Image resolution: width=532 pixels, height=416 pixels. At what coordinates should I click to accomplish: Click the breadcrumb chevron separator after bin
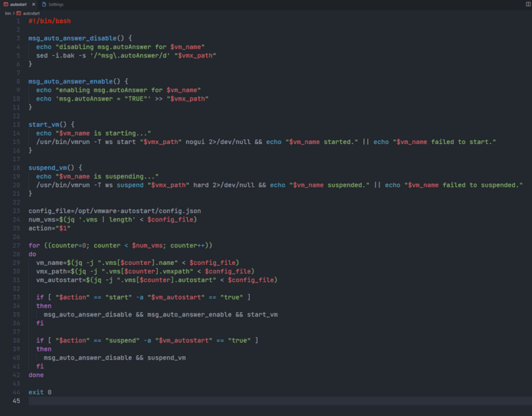tap(13, 13)
